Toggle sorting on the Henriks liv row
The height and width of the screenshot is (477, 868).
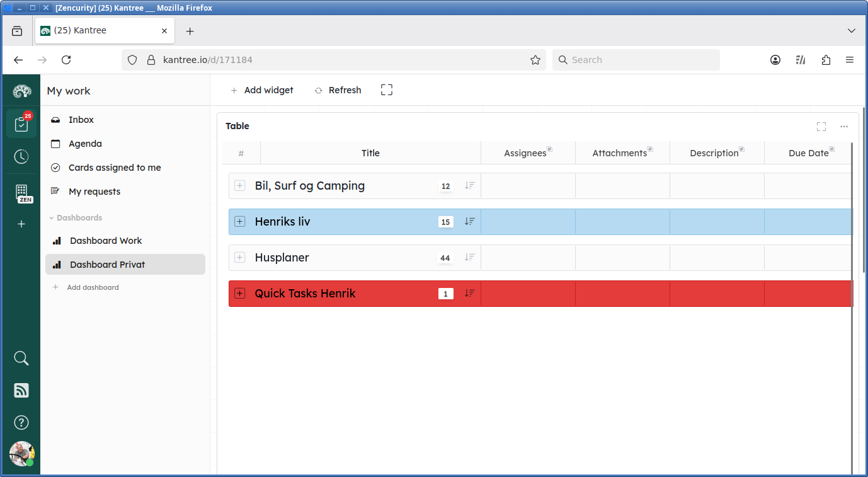point(469,221)
